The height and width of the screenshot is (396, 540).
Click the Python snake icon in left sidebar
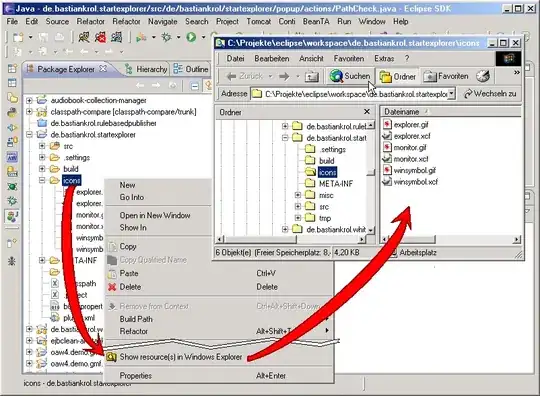[12, 112]
